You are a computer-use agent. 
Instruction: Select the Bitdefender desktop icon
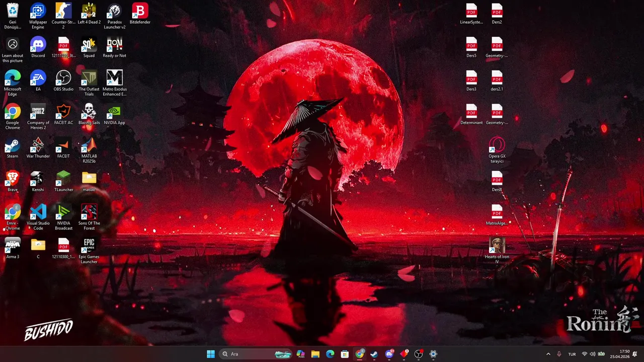(140, 14)
